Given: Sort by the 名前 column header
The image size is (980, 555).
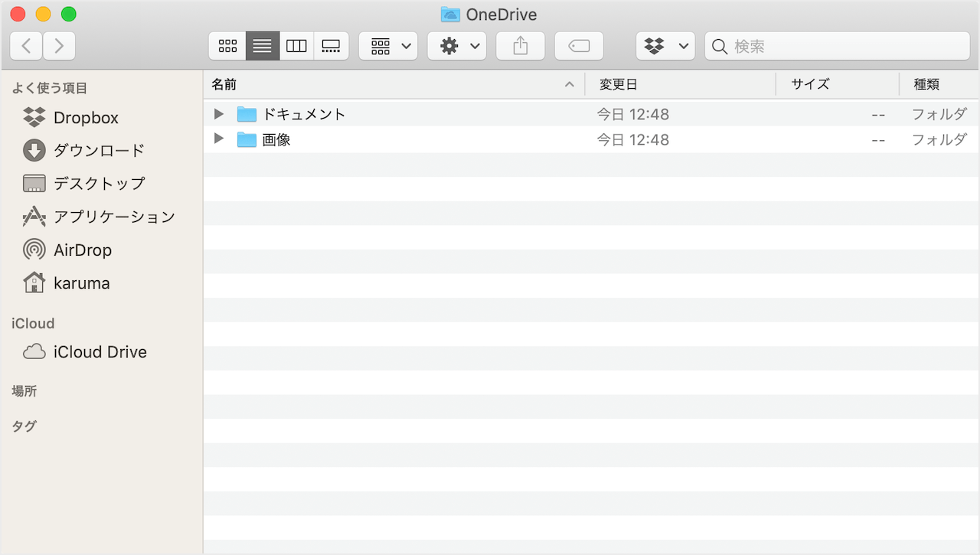Looking at the screenshot, I should point(394,84).
